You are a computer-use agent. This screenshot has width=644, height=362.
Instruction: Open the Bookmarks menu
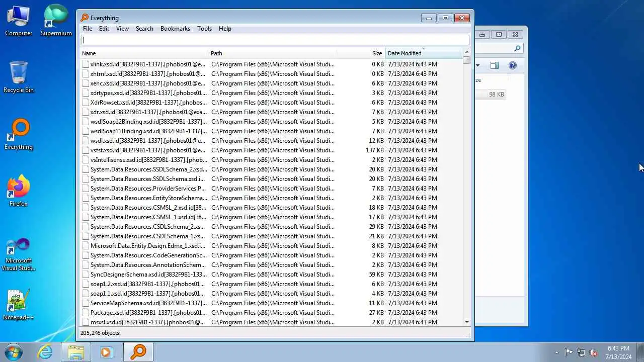tap(175, 29)
